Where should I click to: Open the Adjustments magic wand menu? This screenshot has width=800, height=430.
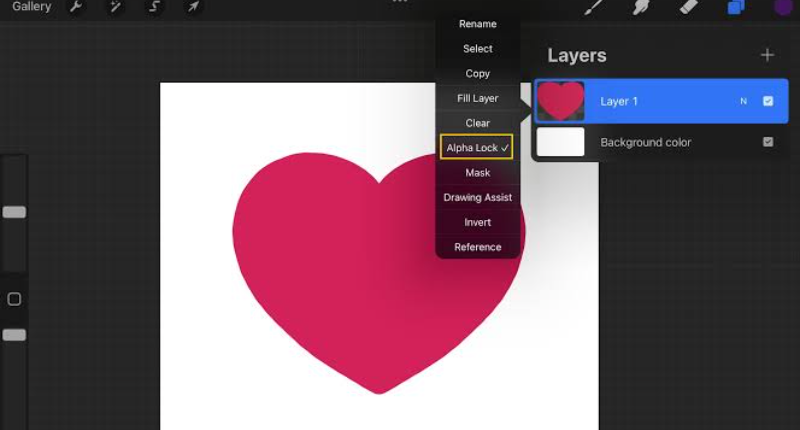click(116, 7)
